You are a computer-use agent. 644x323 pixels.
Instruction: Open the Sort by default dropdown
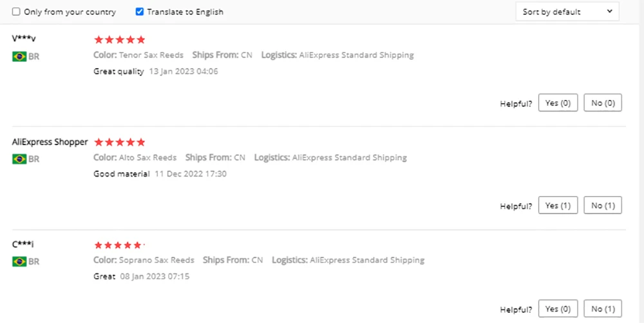click(x=567, y=12)
